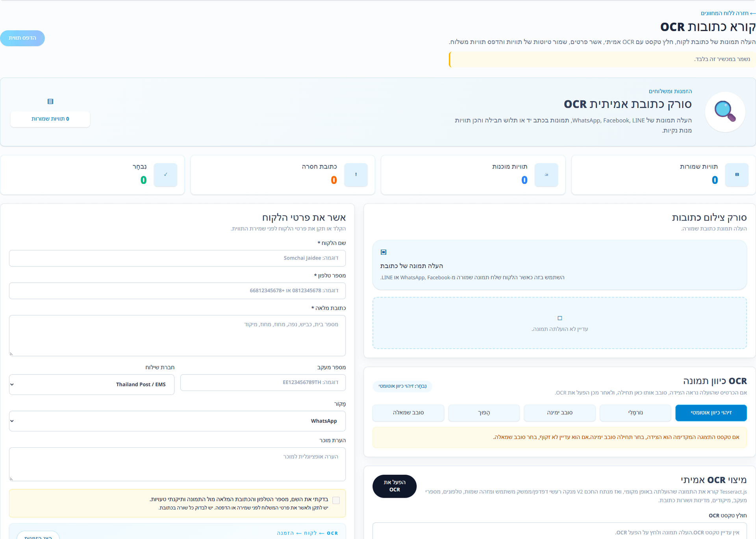The width and height of the screenshot is (756, 539).
Task: Open the 0 saved labels button
Action: pyautogui.click(x=50, y=119)
